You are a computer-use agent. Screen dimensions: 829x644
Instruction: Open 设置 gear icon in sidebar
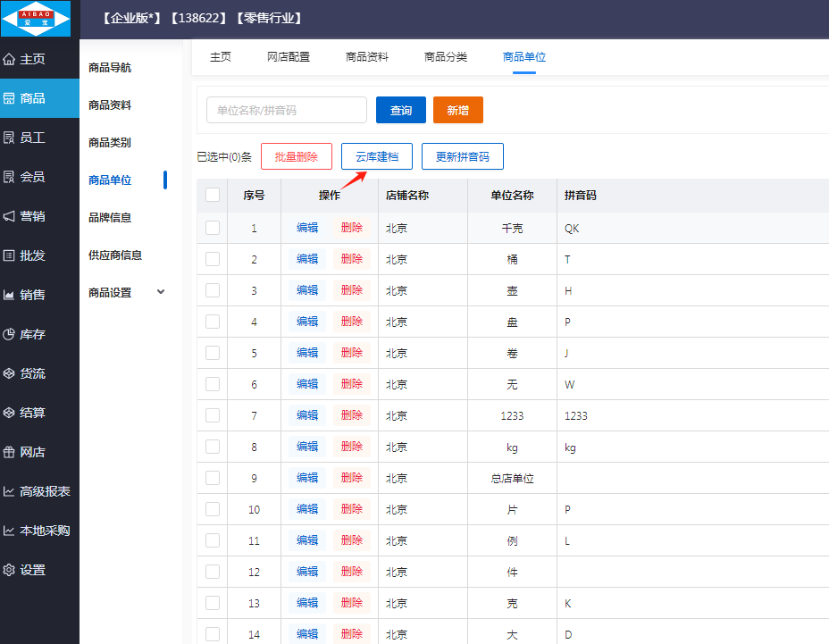click(10, 570)
